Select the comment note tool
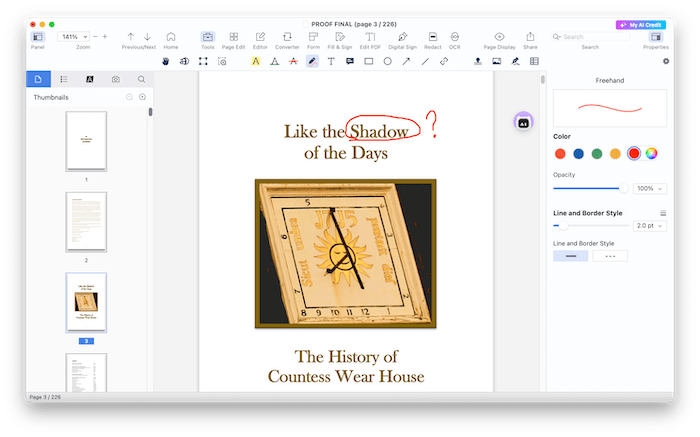The image size is (700, 437). tap(350, 61)
